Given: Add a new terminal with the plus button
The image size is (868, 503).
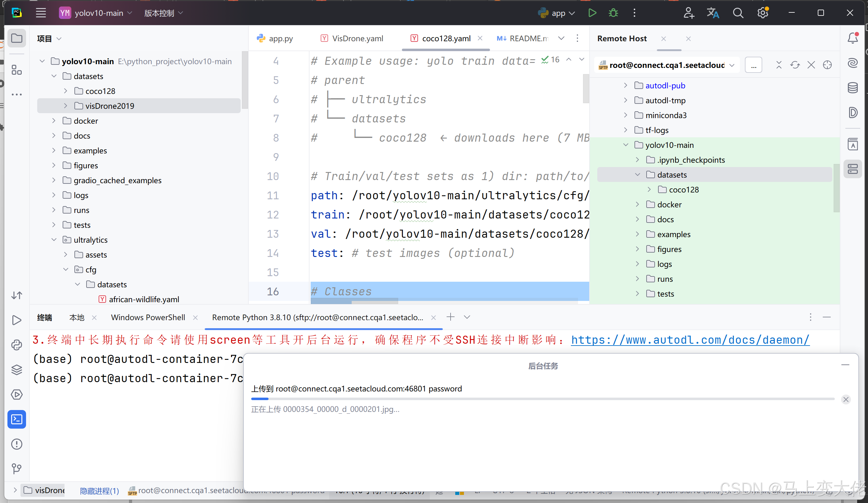Looking at the screenshot, I should [450, 317].
